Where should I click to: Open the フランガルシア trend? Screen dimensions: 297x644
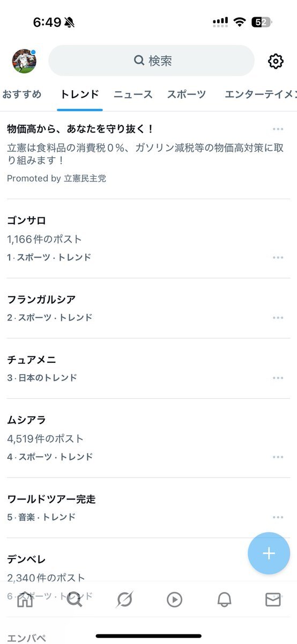[148, 308]
